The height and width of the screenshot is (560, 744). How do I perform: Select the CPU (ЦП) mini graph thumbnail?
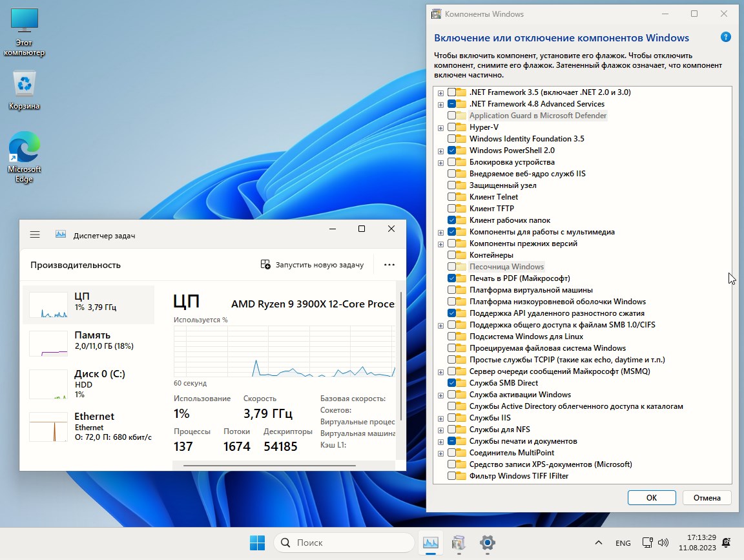click(x=48, y=305)
